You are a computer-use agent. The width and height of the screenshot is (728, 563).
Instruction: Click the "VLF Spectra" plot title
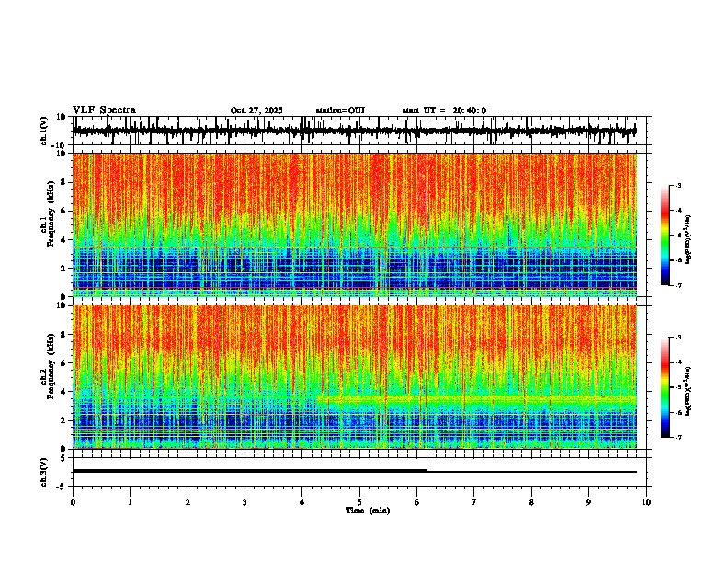pyautogui.click(x=104, y=110)
